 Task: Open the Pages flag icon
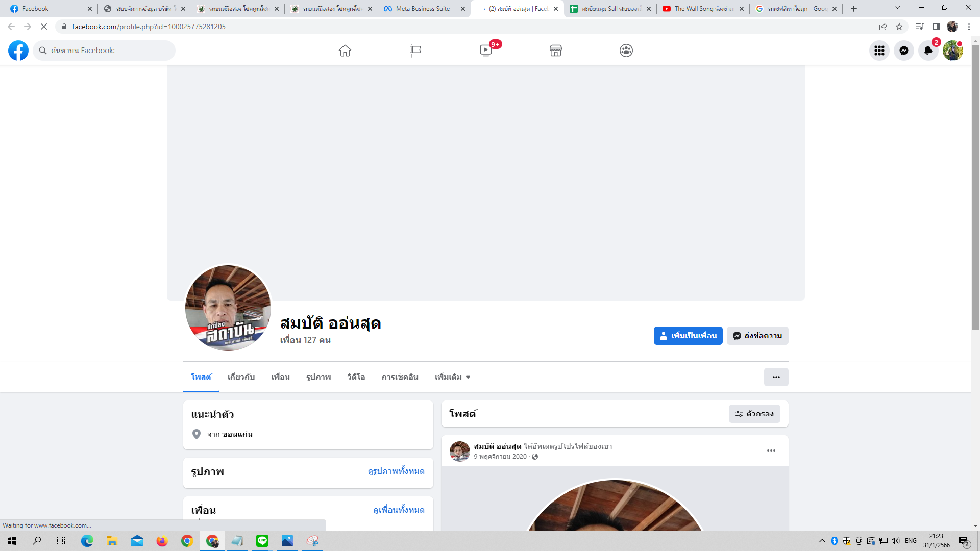pyautogui.click(x=415, y=51)
